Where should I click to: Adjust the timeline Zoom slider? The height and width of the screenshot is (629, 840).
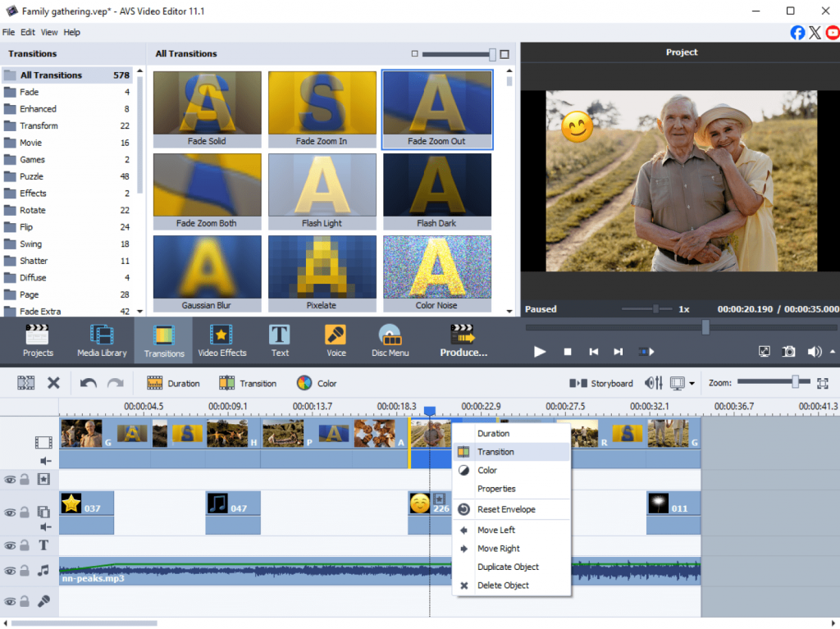794,382
